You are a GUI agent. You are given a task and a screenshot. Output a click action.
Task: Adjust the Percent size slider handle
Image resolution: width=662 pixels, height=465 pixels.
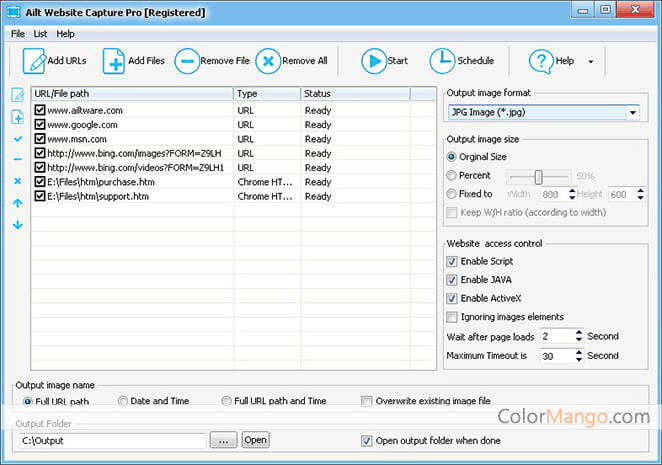pos(538,177)
